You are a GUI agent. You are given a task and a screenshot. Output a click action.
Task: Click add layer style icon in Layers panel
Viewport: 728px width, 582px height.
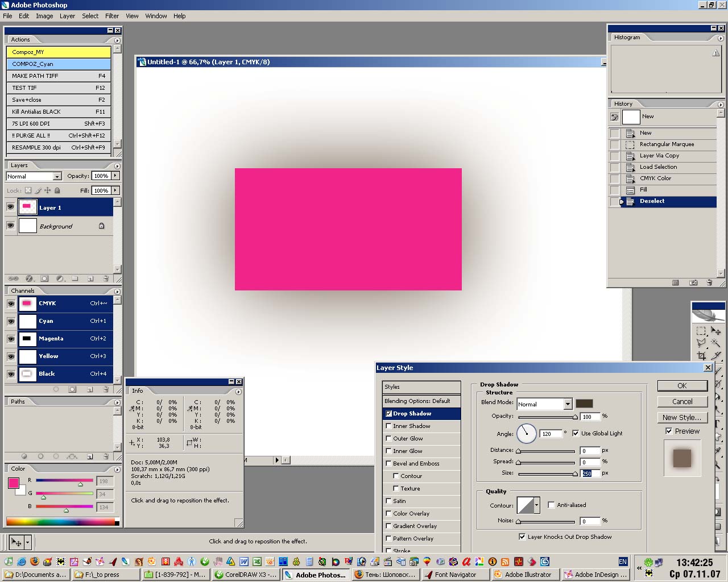click(x=29, y=278)
